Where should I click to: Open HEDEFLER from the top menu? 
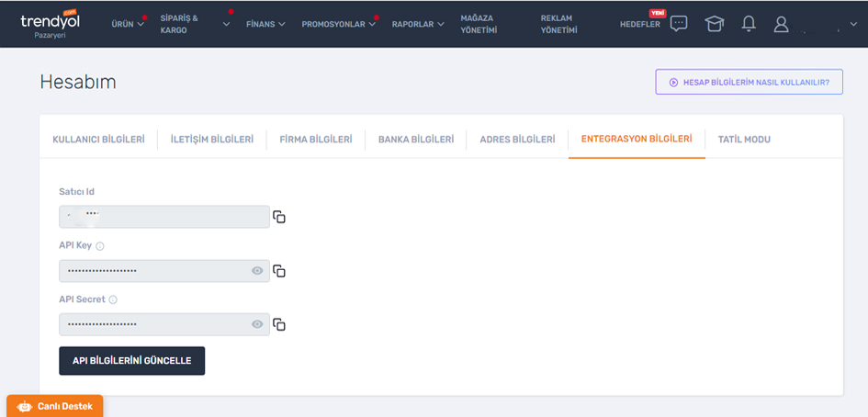pyautogui.click(x=640, y=24)
